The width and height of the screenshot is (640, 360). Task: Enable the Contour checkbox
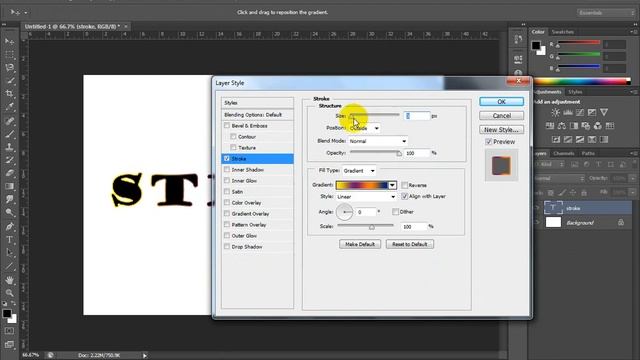(x=233, y=136)
